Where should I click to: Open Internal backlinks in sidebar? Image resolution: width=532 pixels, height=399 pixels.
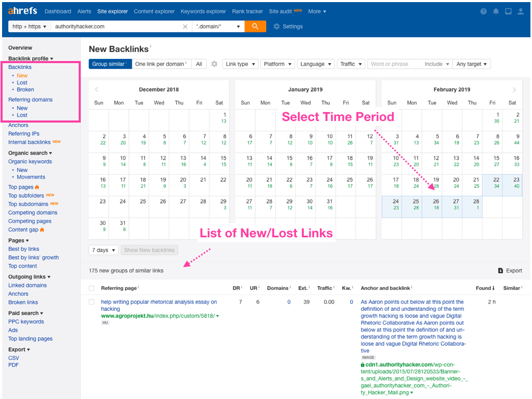click(x=29, y=142)
